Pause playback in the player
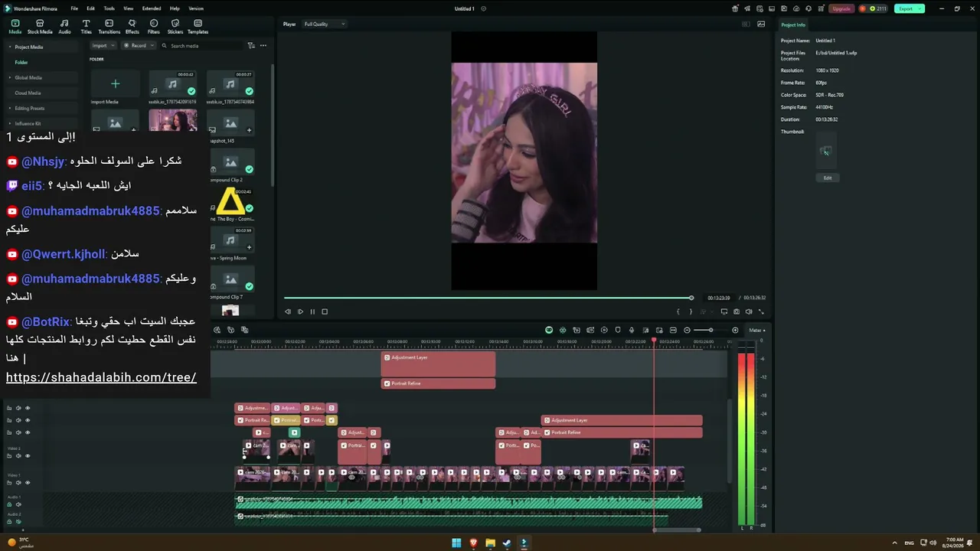Image resolution: width=980 pixels, height=551 pixels. pyautogui.click(x=312, y=311)
